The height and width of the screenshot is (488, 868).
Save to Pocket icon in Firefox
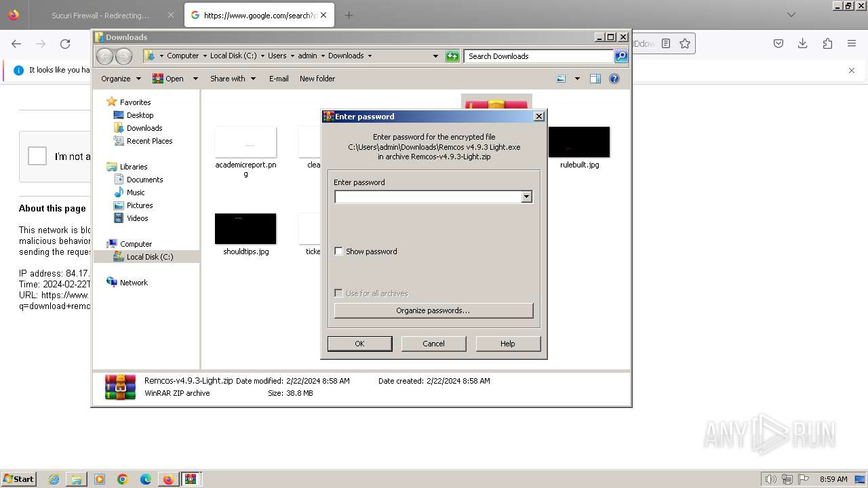[778, 43]
